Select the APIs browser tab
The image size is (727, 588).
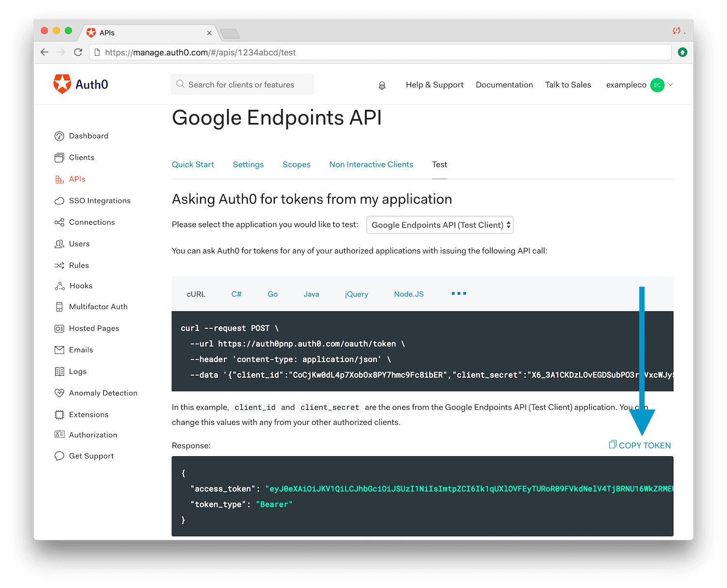pyautogui.click(x=149, y=32)
